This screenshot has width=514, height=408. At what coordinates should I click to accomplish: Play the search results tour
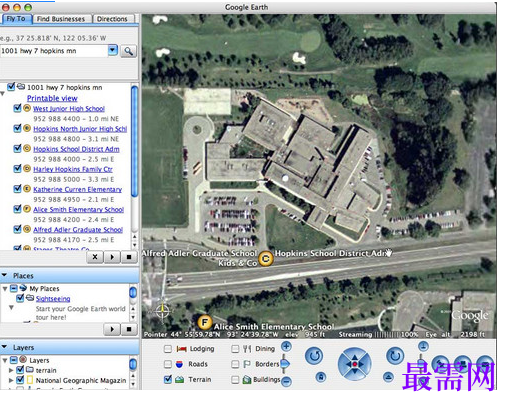pos(112,257)
